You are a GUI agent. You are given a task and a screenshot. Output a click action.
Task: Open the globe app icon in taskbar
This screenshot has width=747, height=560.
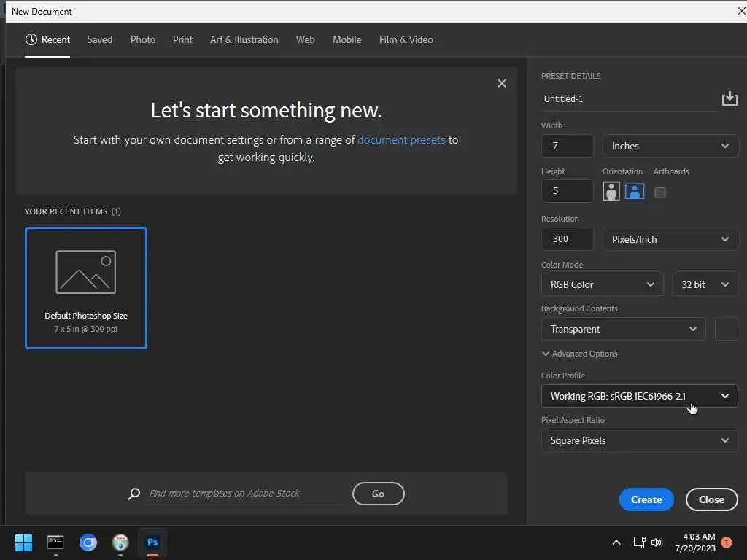(x=120, y=542)
